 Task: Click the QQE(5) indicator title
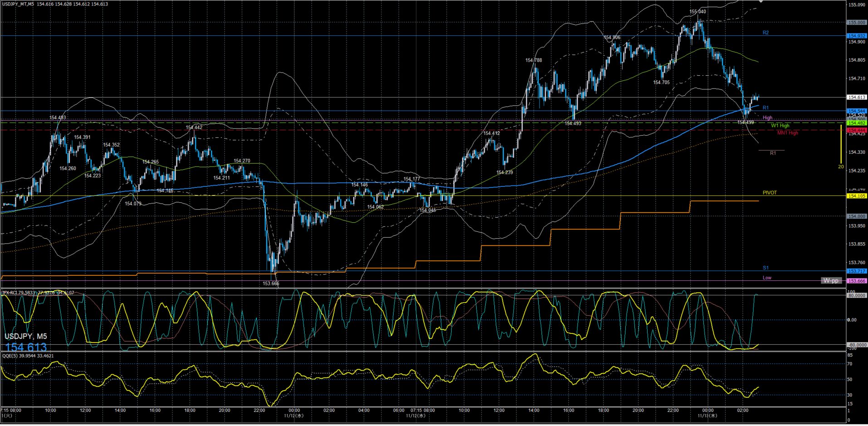(28, 356)
